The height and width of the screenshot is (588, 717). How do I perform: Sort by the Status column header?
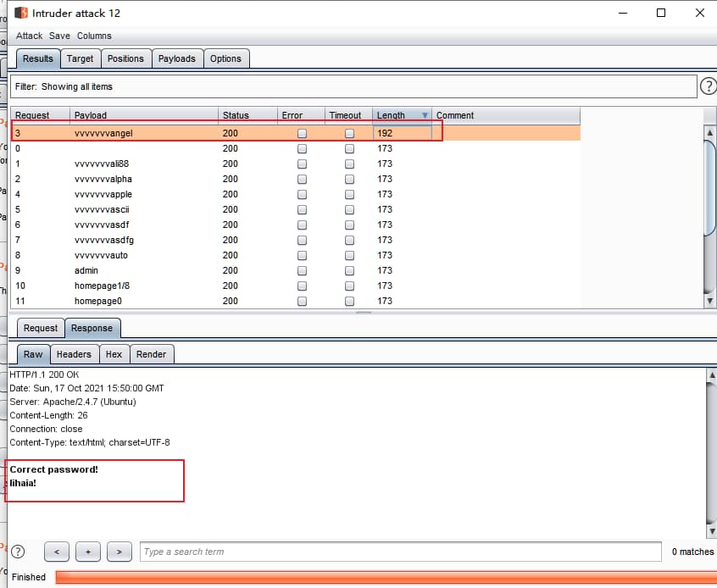pos(247,115)
